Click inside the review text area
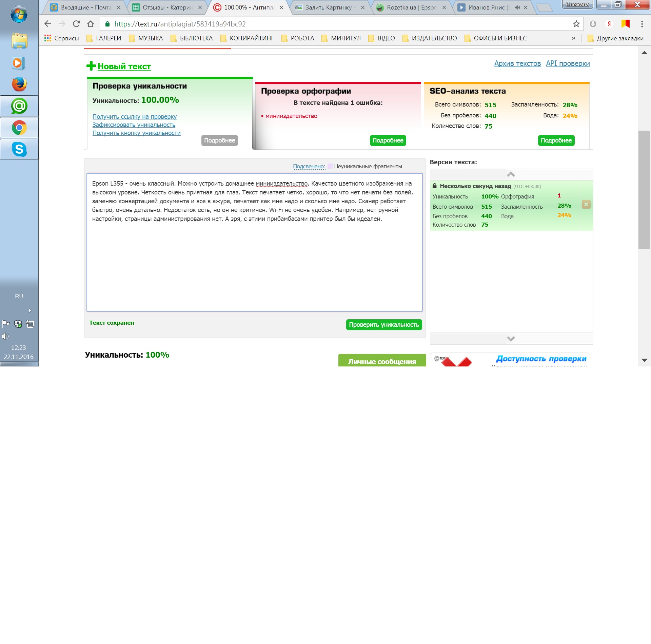The width and height of the screenshot is (651, 644). (x=255, y=242)
